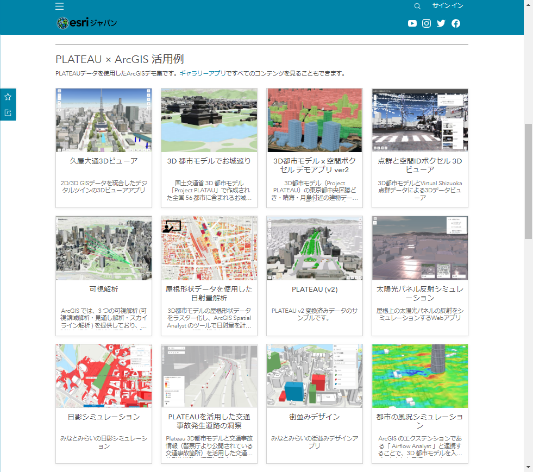Click the page vertical scrollbar thumb
The height and width of the screenshot is (472, 533).
(x=528, y=182)
